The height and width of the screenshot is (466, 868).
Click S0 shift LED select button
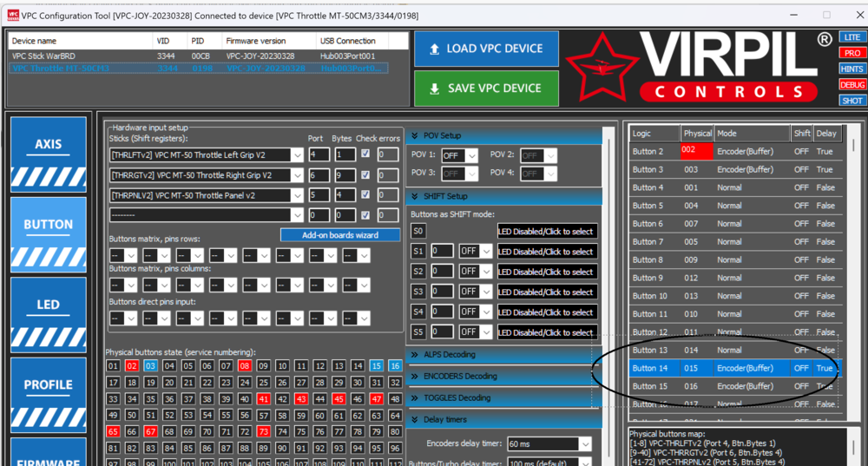click(x=547, y=232)
